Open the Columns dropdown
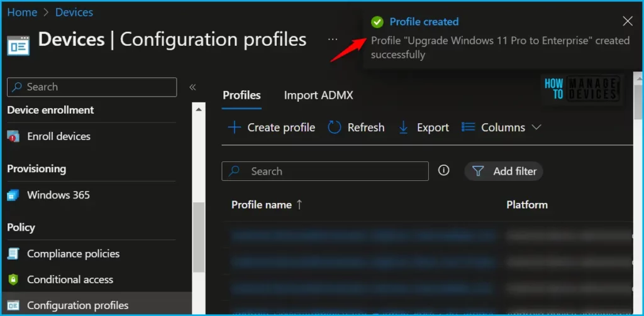The width and height of the screenshot is (644, 316). pos(501,128)
